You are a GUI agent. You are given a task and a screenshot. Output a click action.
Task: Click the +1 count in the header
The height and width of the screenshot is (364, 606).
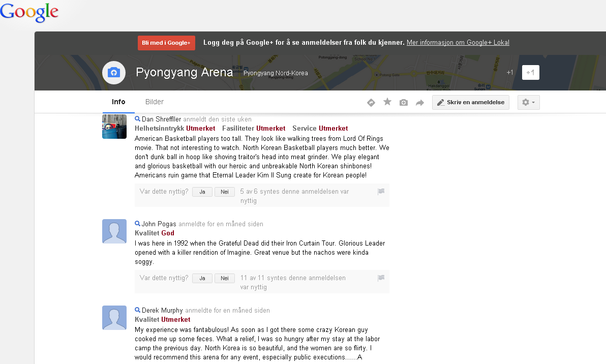click(x=510, y=72)
